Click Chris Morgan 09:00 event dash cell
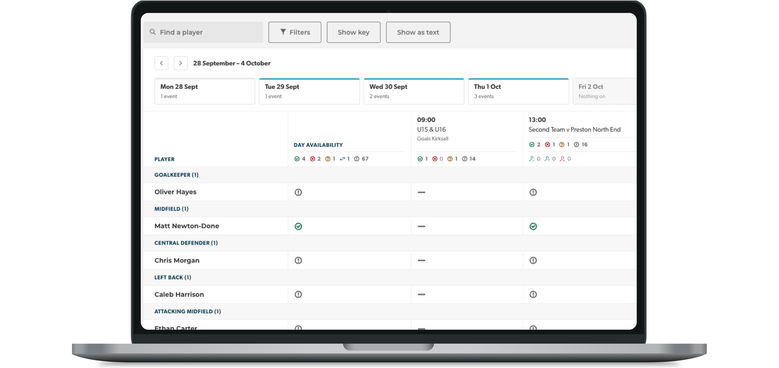779x368 pixels. [x=421, y=260]
